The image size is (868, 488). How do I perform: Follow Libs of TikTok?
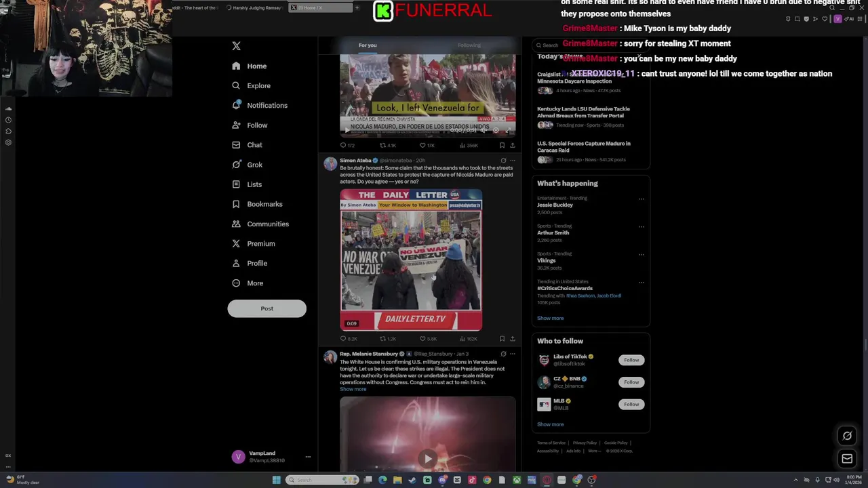pyautogui.click(x=631, y=360)
